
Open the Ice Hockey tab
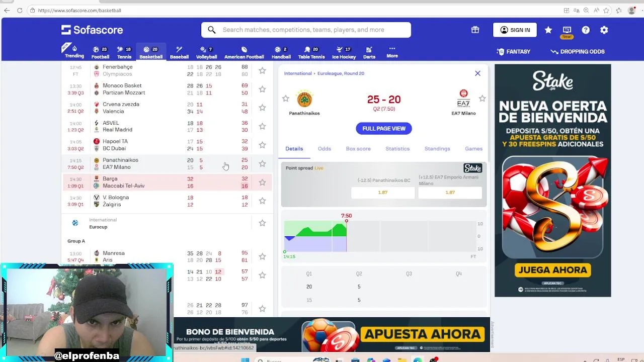(344, 52)
